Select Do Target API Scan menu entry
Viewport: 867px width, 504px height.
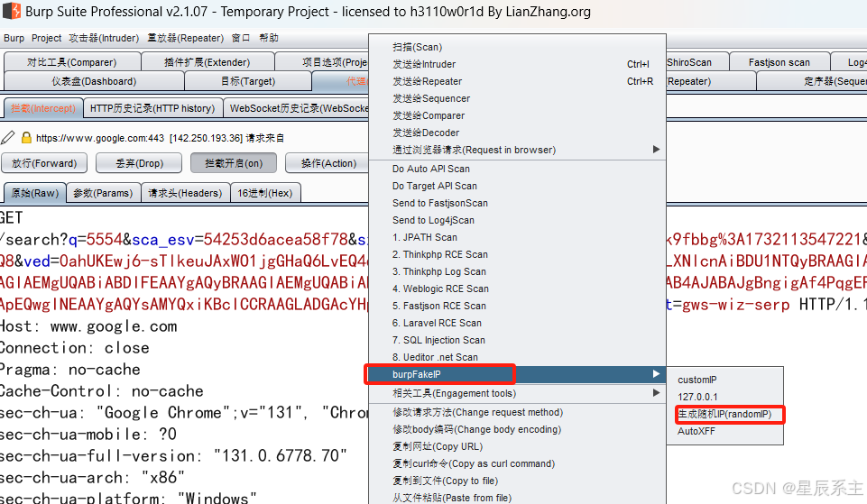[x=517, y=186]
